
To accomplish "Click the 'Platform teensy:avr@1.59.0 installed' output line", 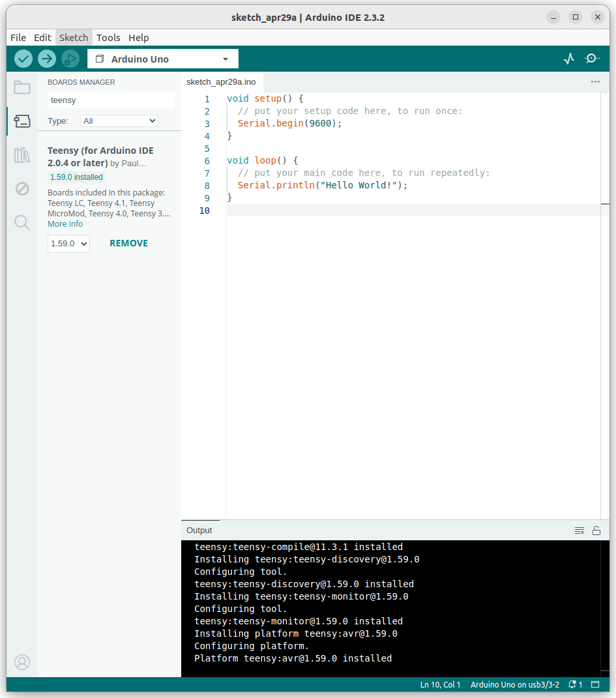I will [293, 658].
